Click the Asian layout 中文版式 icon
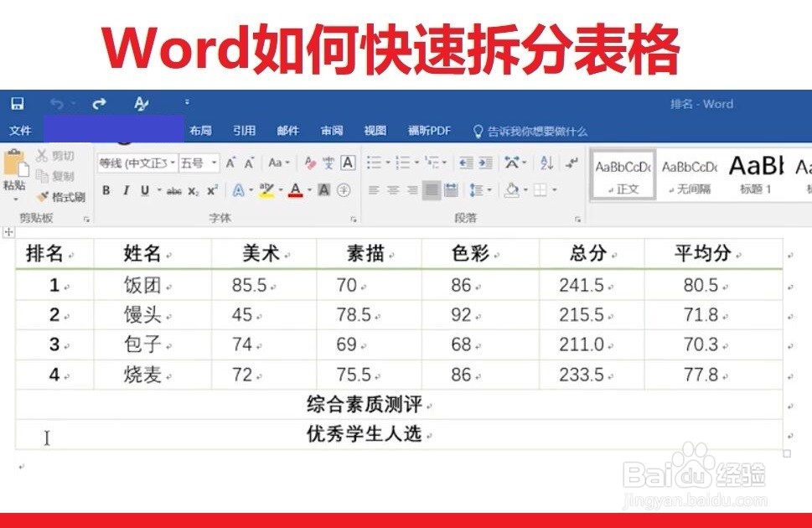This screenshot has height=528, width=812. (x=512, y=163)
